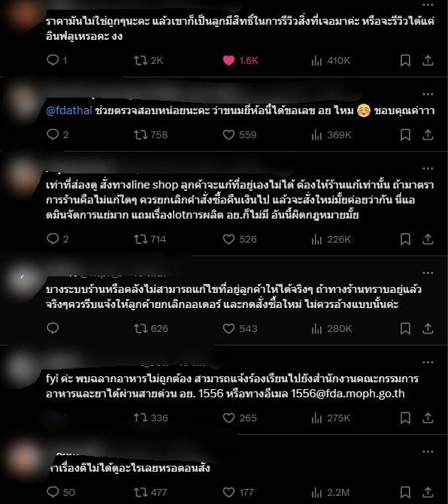Viewport: 448px width, 504px height.
Task: Open more options on the line shop tweet
Action: (x=428, y=168)
